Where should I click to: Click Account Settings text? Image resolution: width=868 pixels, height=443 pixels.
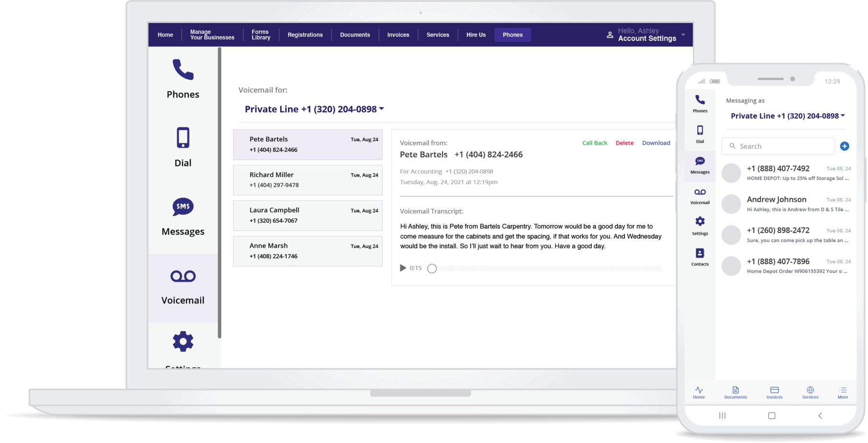point(647,39)
